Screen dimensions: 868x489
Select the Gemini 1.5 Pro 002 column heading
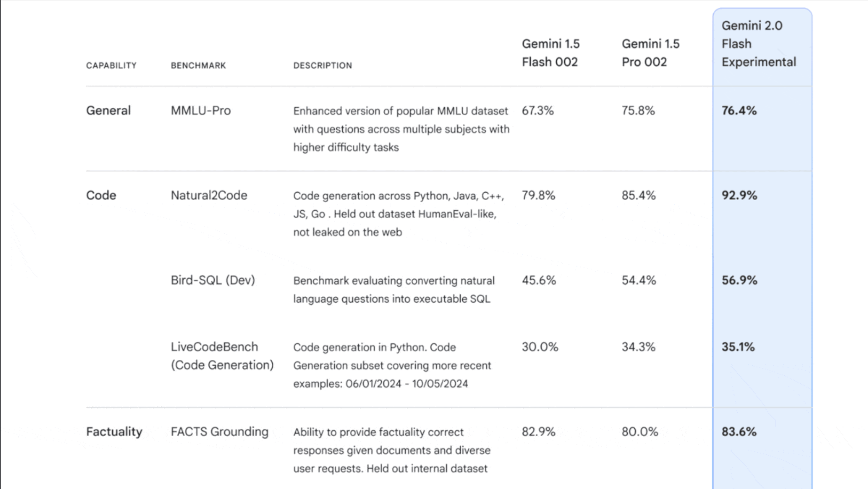(650, 53)
